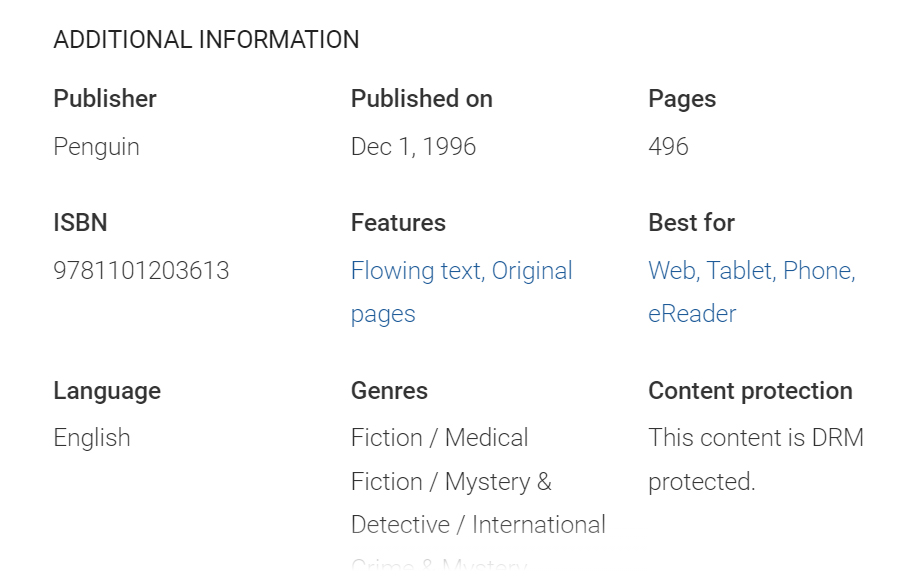This screenshot has width=901, height=577.
Task: Click the Fiction / Mystery & Detective genre
Action: [451, 482]
